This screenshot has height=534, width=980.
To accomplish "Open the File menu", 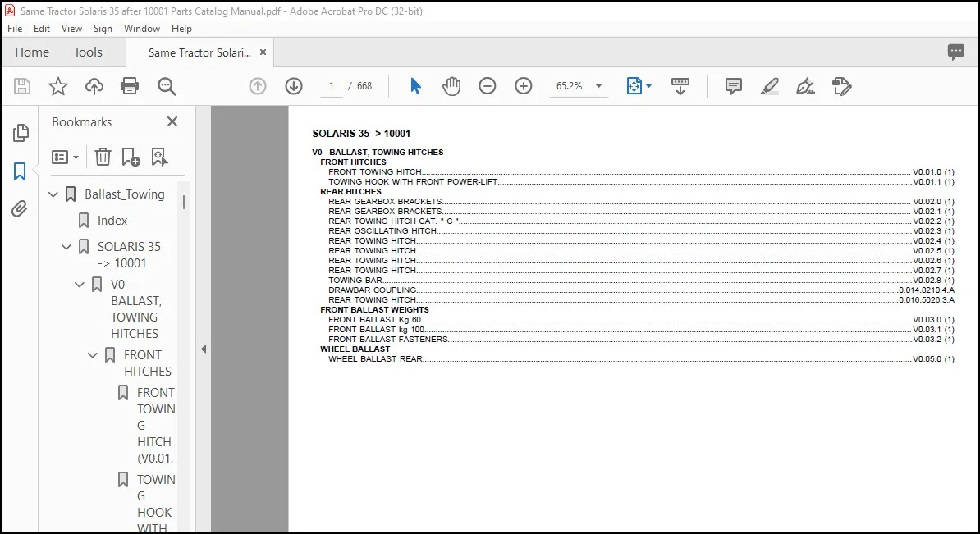I will [x=15, y=29].
